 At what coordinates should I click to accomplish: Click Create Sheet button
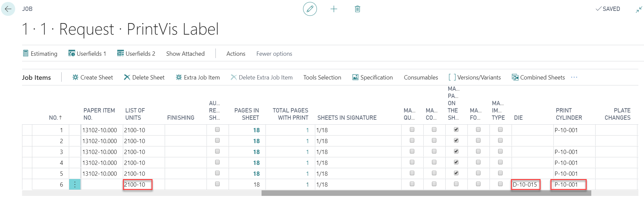93,77
